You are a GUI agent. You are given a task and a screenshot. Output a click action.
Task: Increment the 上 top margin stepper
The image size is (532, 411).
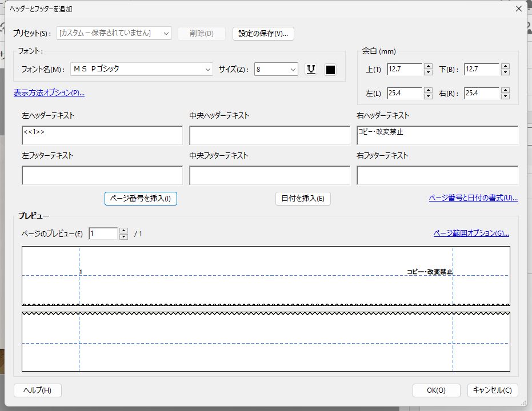click(x=427, y=66)
